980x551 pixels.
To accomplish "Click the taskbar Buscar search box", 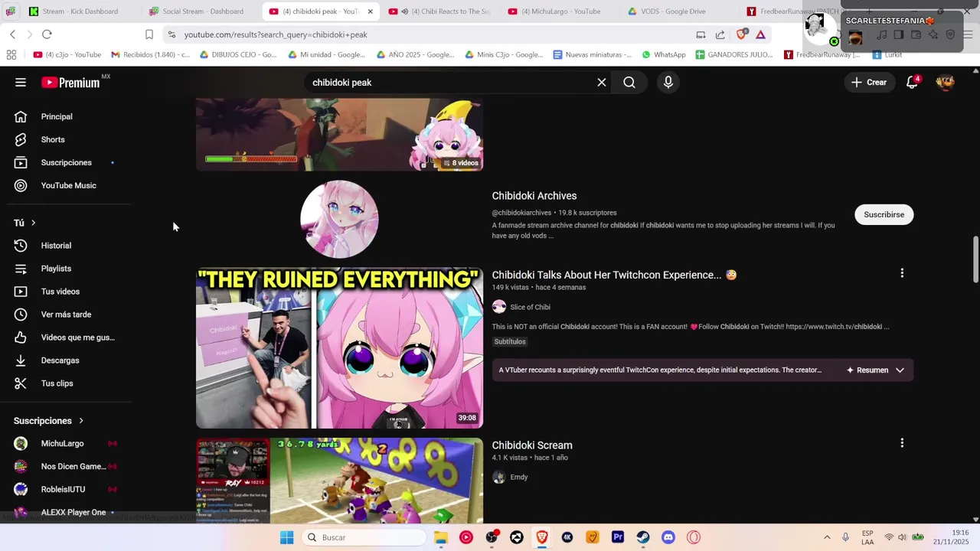I will coord(364,537).
